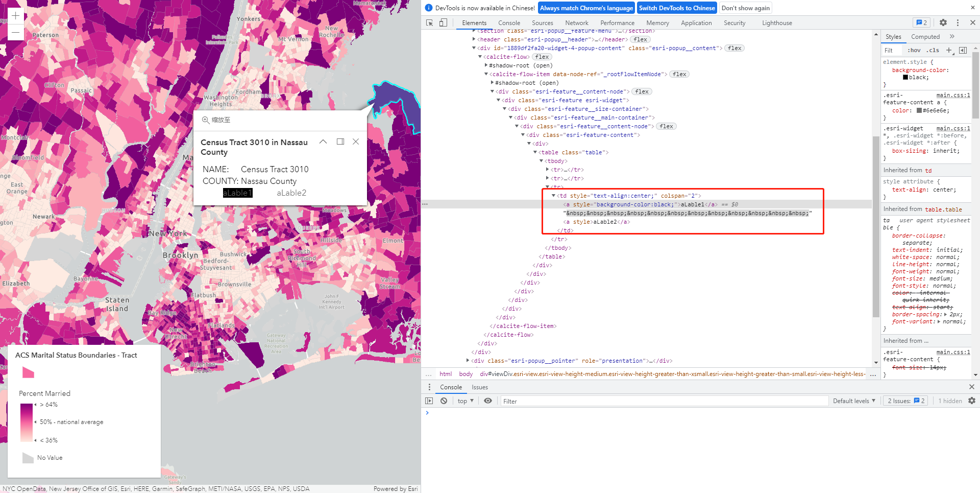980x493 pixels.
Task: Click the issues counter icon in DevTools toolbar
Action: coord(920,22)
